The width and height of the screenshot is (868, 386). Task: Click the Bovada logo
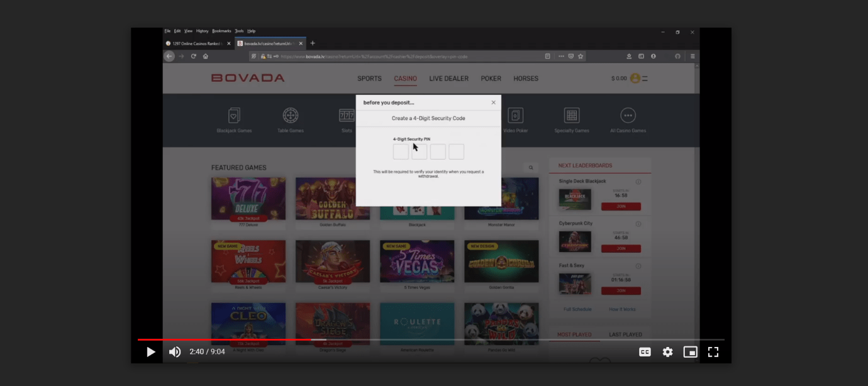[x=248, y=78]
